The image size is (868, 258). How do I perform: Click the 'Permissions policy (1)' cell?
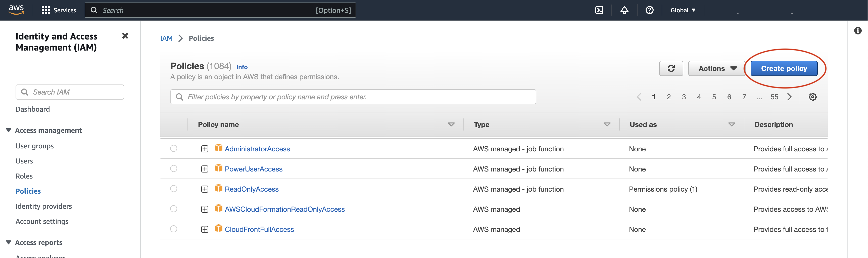click(x=663, y=189)
